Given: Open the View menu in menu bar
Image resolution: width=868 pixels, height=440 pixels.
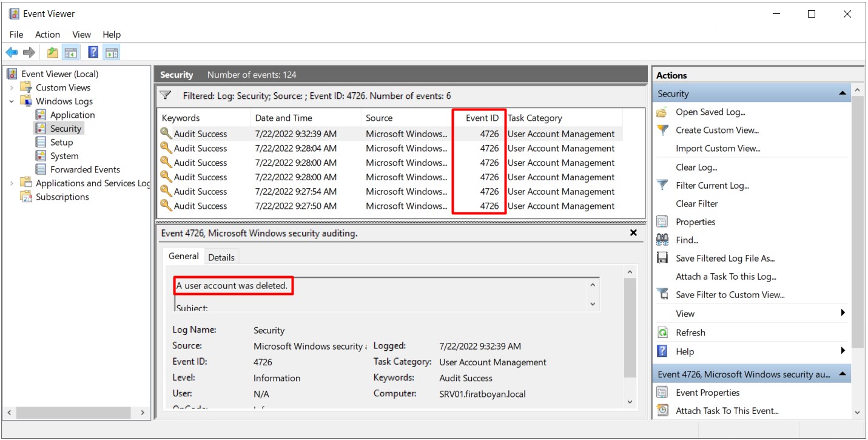Looking at the screenshot, I should (81, 35).
